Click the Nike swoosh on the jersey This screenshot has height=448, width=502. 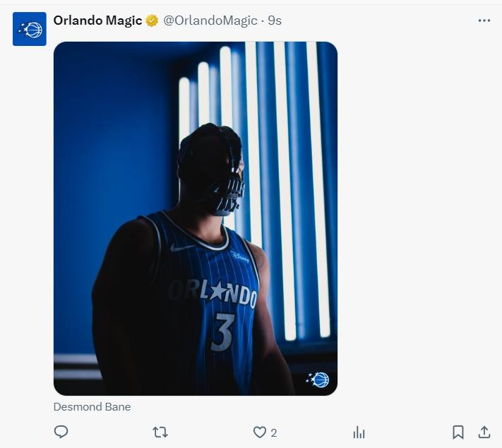coord(181,247)
